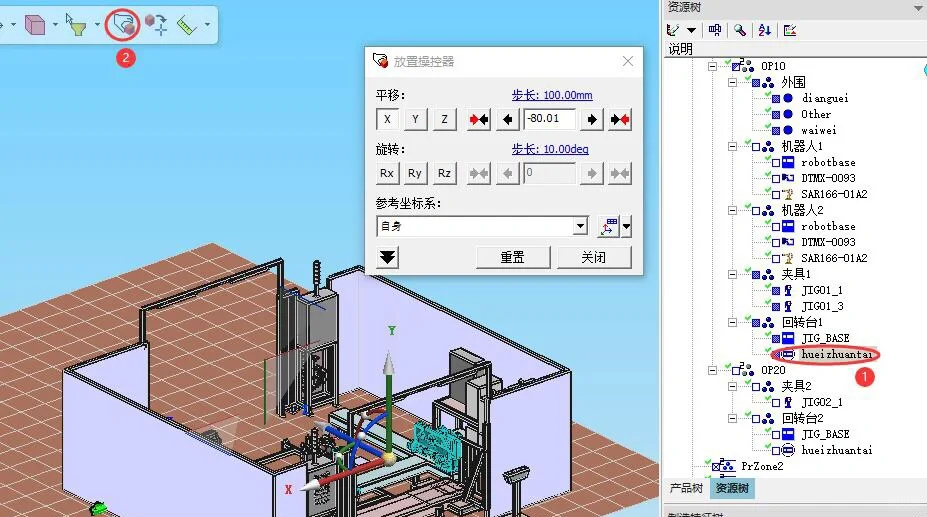Screen dimensions: 927x517
Task: Select the green ruler measurement tool
Action: tap(186, 25)
